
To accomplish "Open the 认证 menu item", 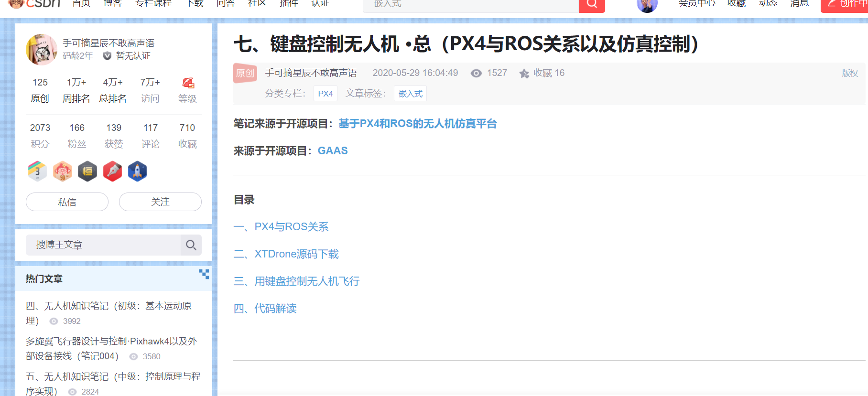I will click(x=320, y=4).
